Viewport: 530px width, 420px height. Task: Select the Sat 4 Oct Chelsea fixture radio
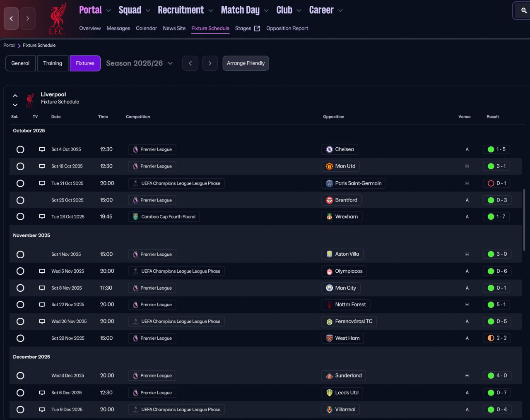[x=20, y=149]
